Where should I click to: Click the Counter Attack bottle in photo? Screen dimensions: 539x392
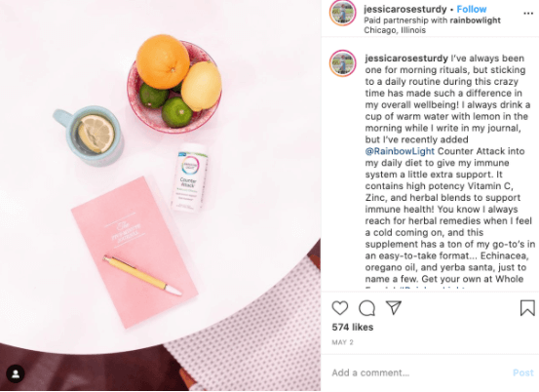click(x=189, y=177)
